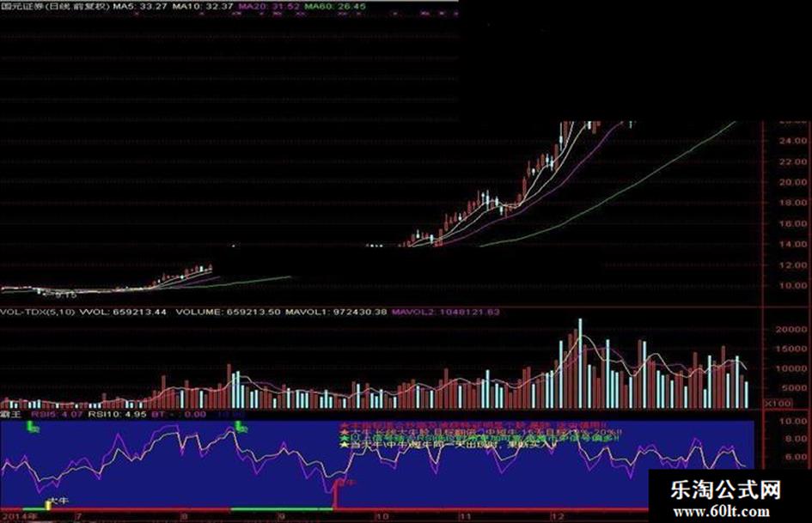812x523 pixels.
Task: Select the RSI5: 4.07 value
Action: point(57,414)
